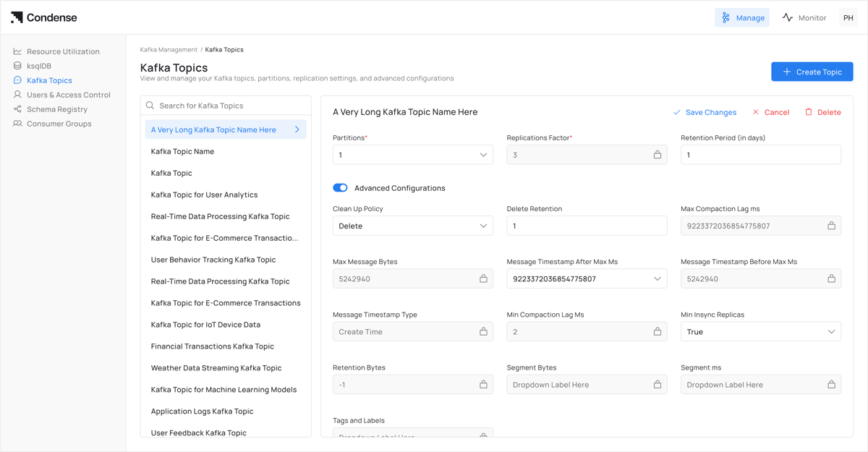Click lock icon in Segment ms field
The width and height of the screenshot is (868, 452).
coord(831,384)
